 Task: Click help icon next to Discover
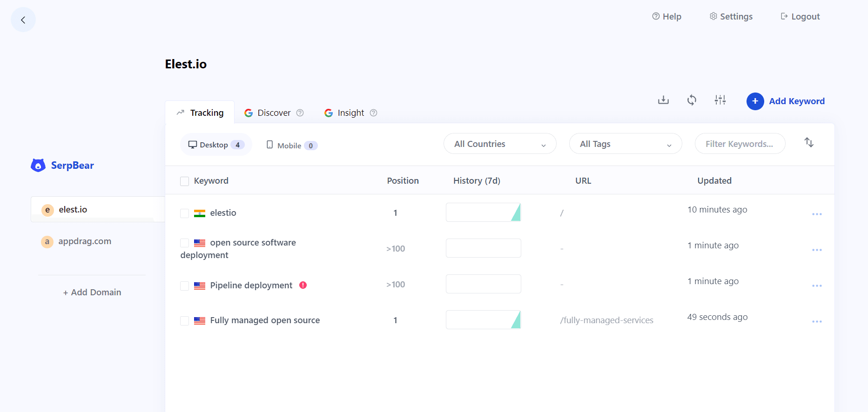(300, 113)
